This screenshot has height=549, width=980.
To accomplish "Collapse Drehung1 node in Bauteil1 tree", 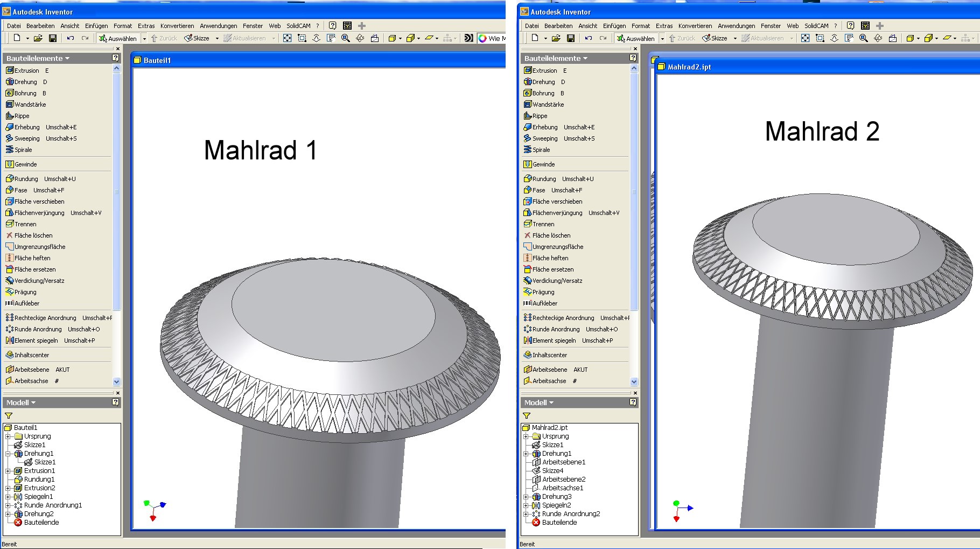I will (x=8, y=454).
